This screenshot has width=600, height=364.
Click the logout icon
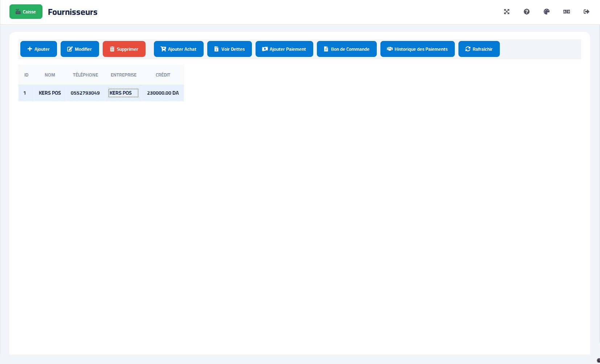pos(586,12)
